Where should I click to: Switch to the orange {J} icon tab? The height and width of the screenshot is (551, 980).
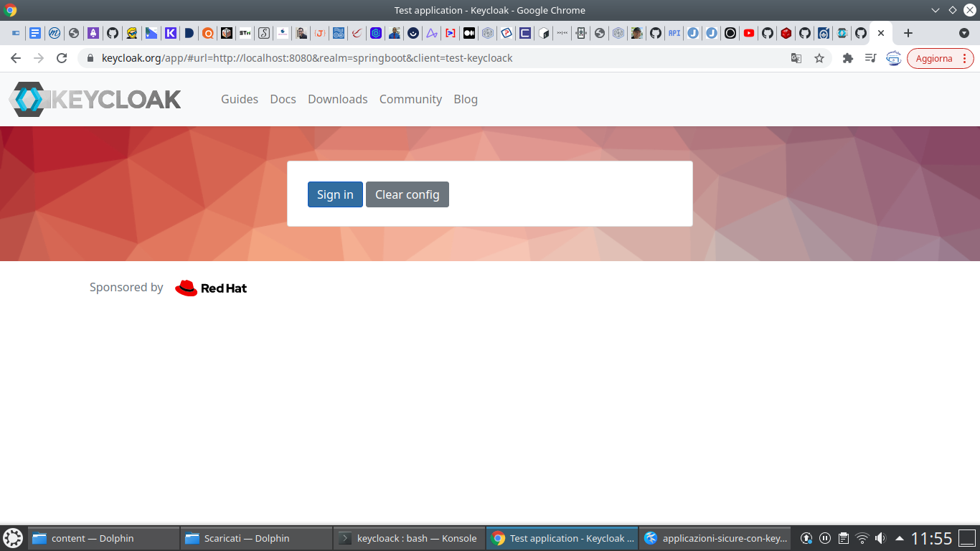(x=321, y=33)
